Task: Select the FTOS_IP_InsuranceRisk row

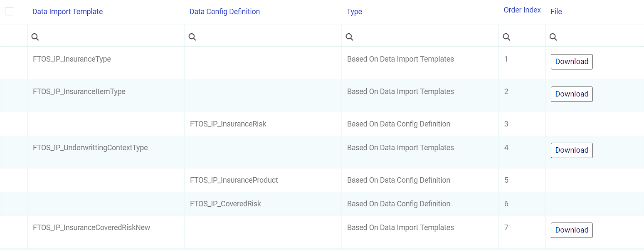Action: point(228,124)
